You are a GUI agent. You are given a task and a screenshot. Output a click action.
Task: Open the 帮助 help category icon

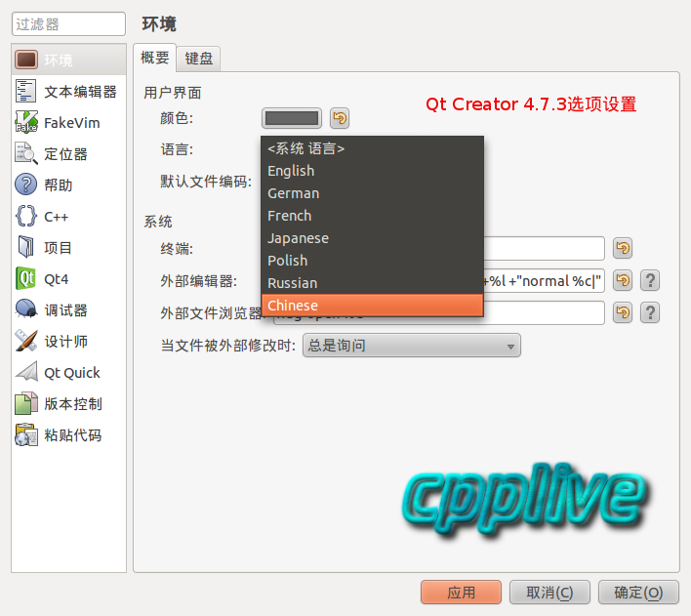coord(26,185)
